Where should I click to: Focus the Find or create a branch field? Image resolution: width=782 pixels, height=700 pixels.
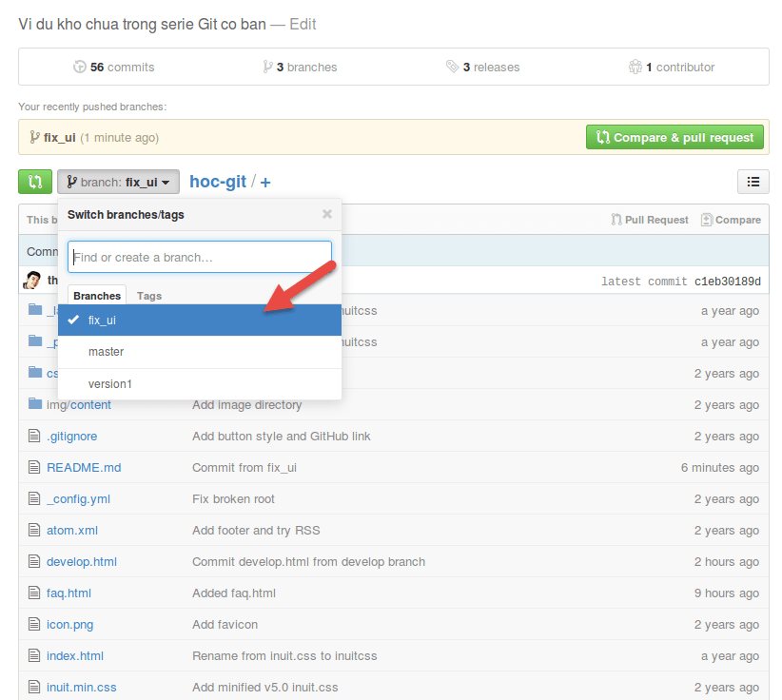(x=200, y=257)
